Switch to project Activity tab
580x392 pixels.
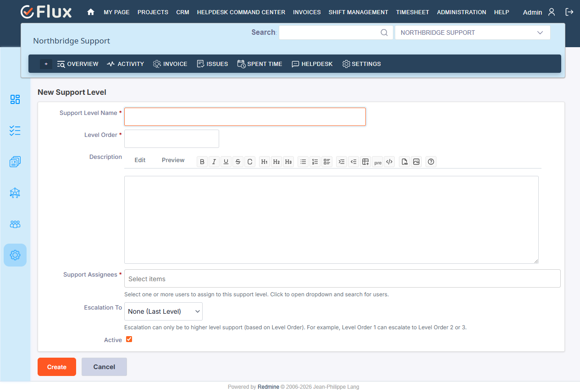pyautogui.click(x=125, y=64)
